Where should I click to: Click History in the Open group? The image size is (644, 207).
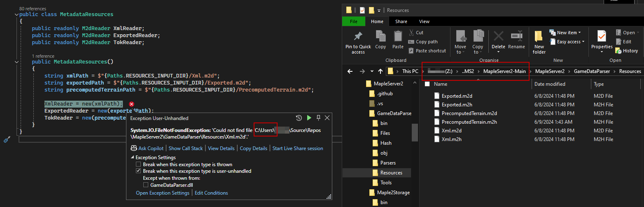[x=626, y=51]
